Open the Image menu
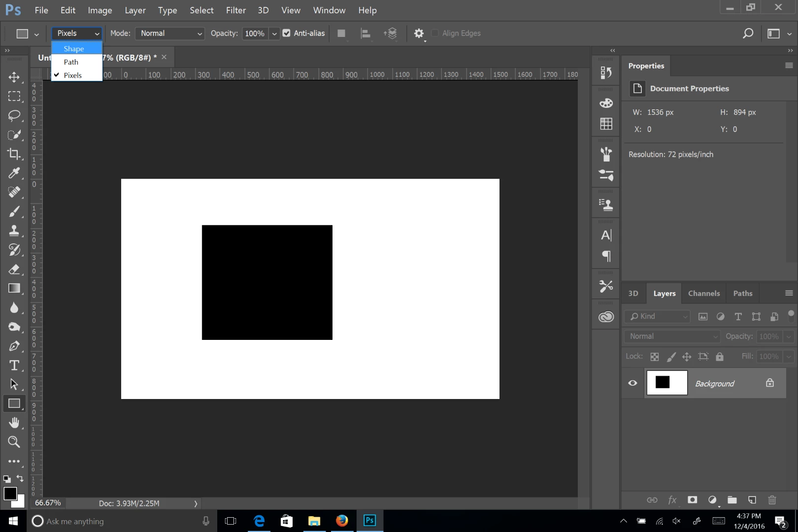Screen dimensions: 798x532 point(100,10)
